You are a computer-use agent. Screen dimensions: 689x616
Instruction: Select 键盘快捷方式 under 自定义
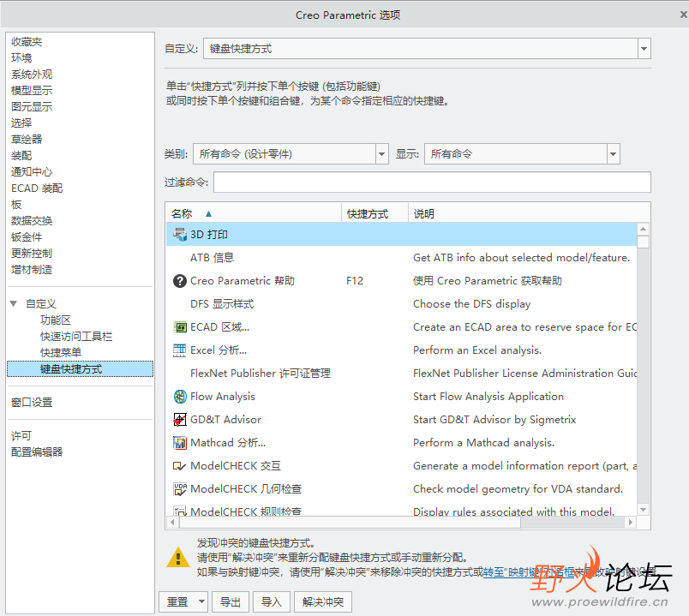point(81,369)
